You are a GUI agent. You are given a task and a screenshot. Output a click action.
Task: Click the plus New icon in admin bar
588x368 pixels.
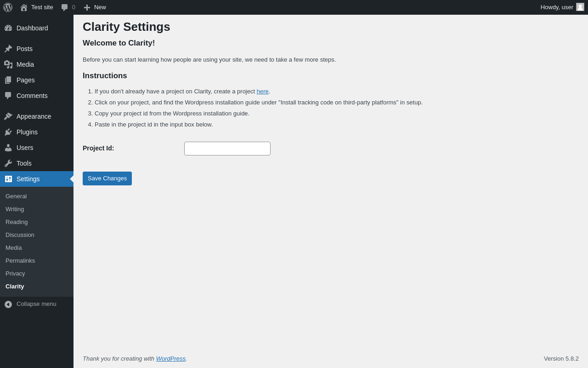pos(87,7)
